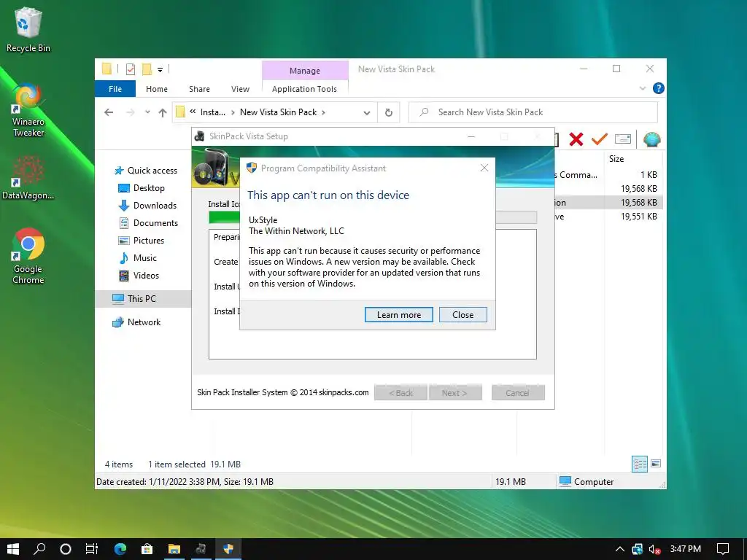Screen dimensions: 747x560
Task: Open the File menu in Explorer
Action: (x=115, y=89)
